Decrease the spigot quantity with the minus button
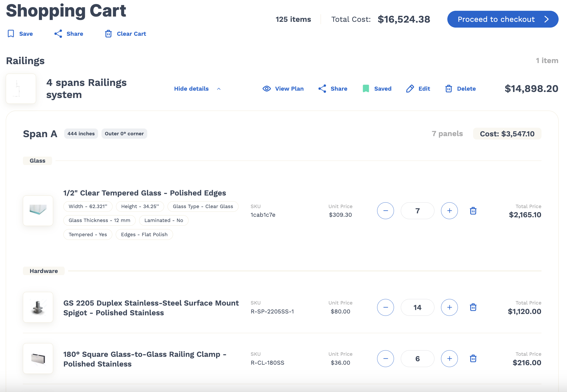 [x=386, y=307]
